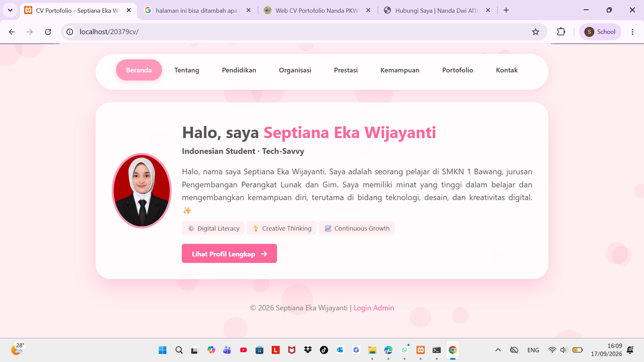Go back with the browser back arrow
Image resolution: width=644 pixels, height=362 pixels.
[x=12, y=32]
